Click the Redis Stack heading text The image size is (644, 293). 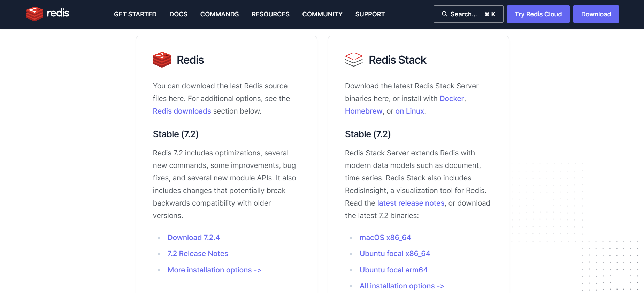[397, 60]
